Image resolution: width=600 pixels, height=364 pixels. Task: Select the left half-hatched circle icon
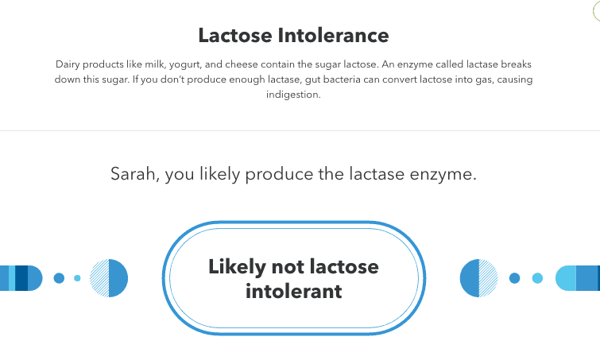click(x=109, y=278)
